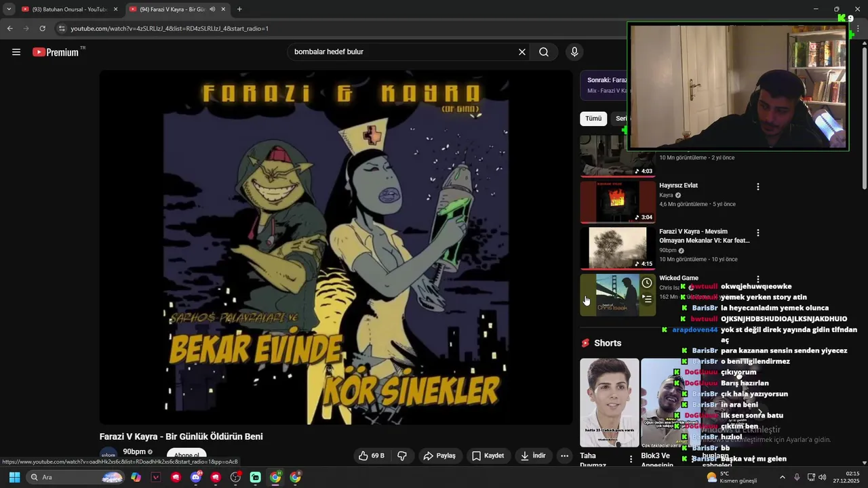The image size is (868, 488).
Task: Open Discord from the taskbar
Action: [x=196, y=477]
